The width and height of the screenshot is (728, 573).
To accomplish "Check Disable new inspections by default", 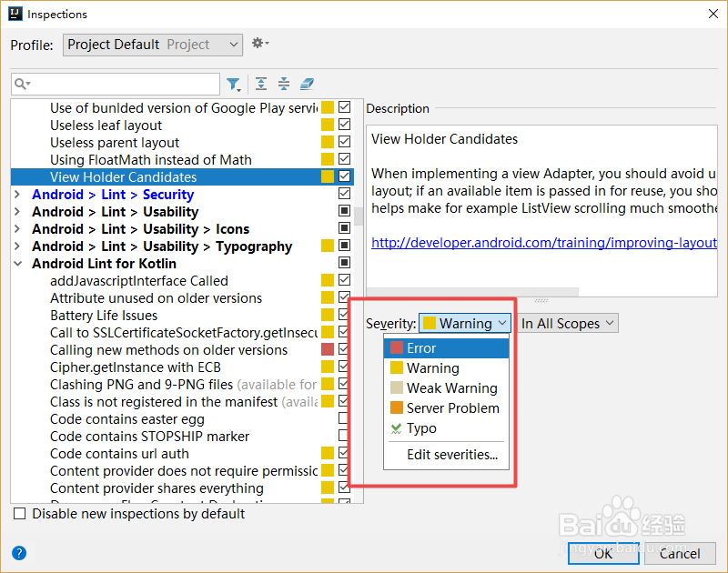I will [x=19, y=514].
